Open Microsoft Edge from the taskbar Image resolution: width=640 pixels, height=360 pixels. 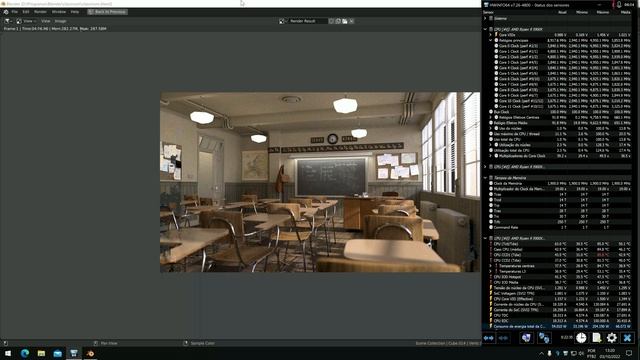[x=25, y=353]
